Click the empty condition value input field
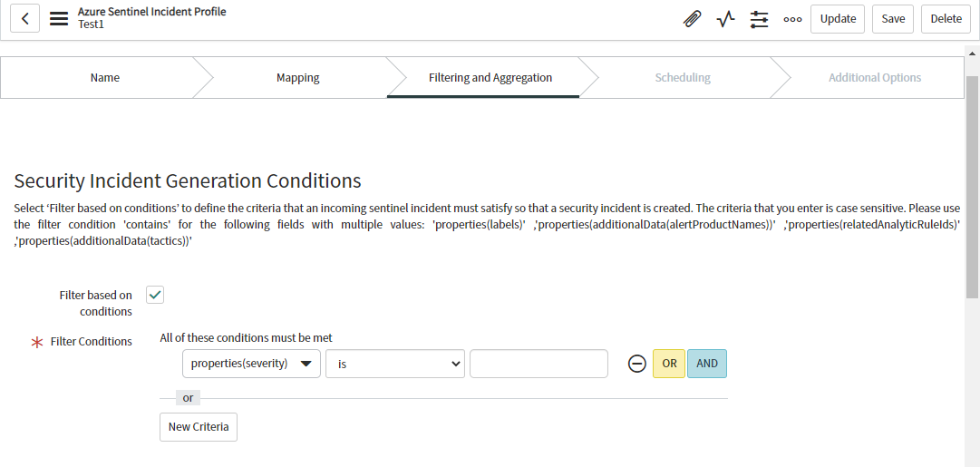Screen dimensions: 980x467 (539, 364)
